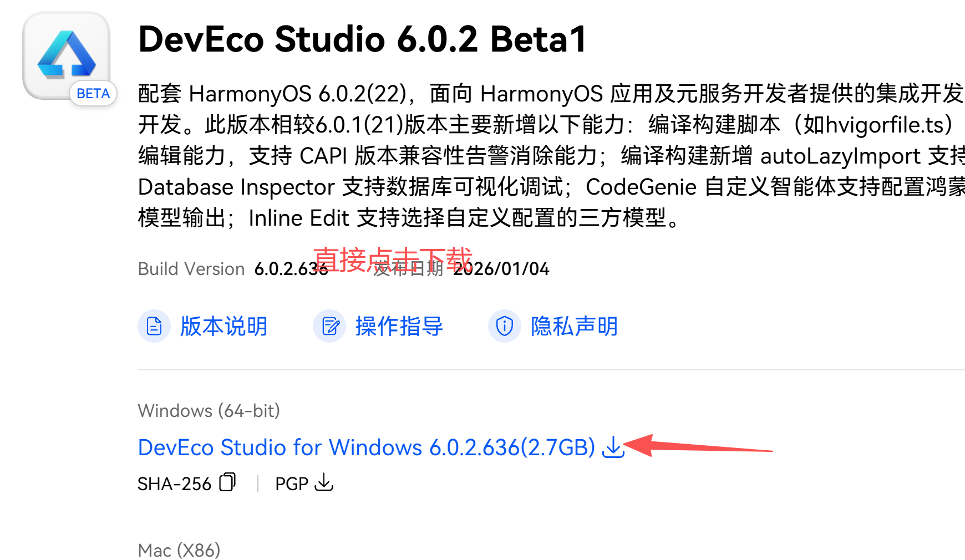The width and height of the screenshot is (965, 560).
Task: Click the 隐私声明 shield icon
Action: tap(504, 326)
